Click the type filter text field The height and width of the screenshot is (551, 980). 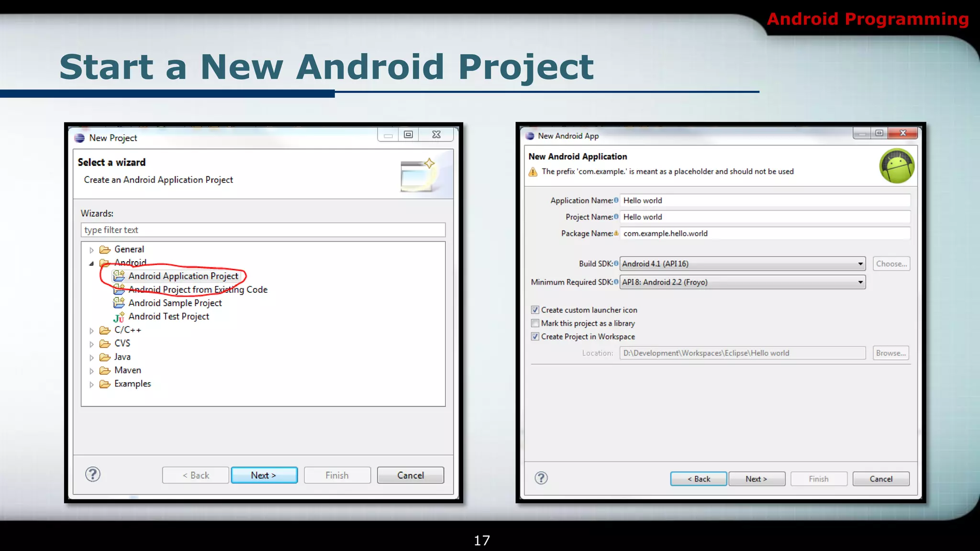click(x=263, y=230)
